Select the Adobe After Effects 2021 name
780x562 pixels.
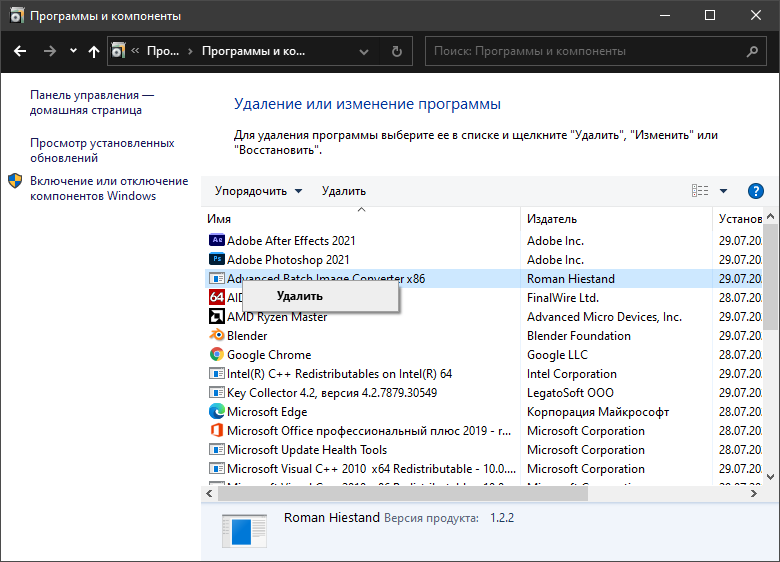coord(291,241)
